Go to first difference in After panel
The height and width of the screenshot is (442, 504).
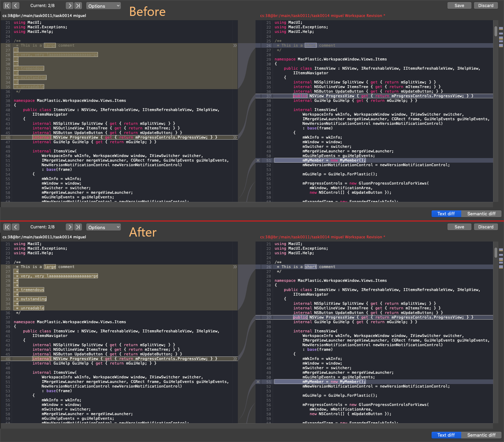click(7, 227)
